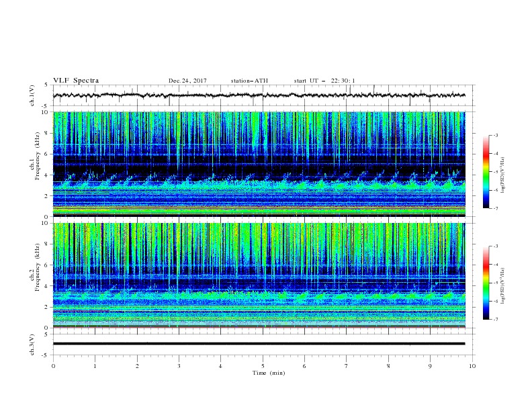Click the "5" tick label on Time axis

coord(263,366)
